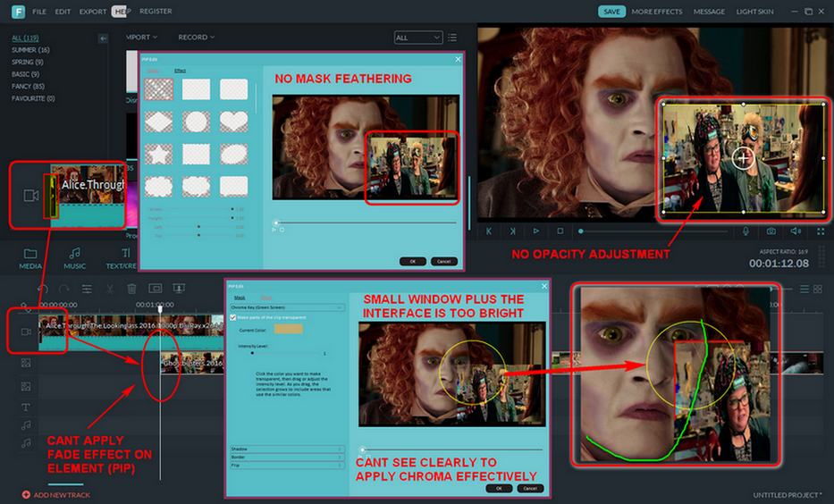Click OK in the chroma key PIP Edit dialog
The image size is (834, 504).
499,488
